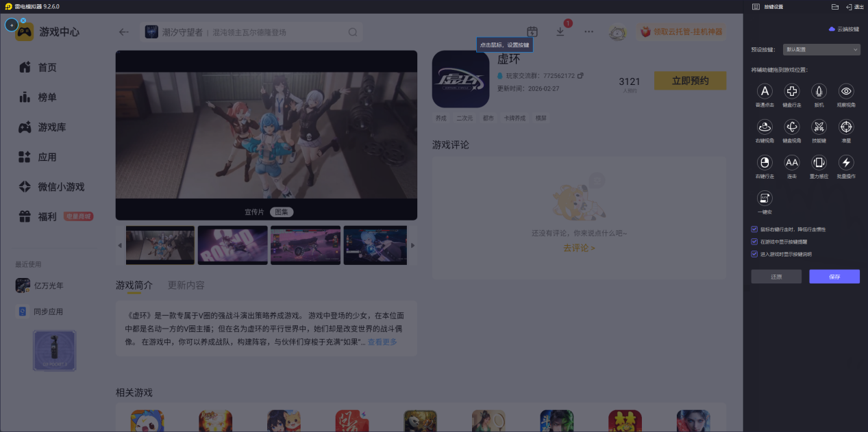
Task: Click 查看更多 to expand description
Action: [x=382, y=342]
